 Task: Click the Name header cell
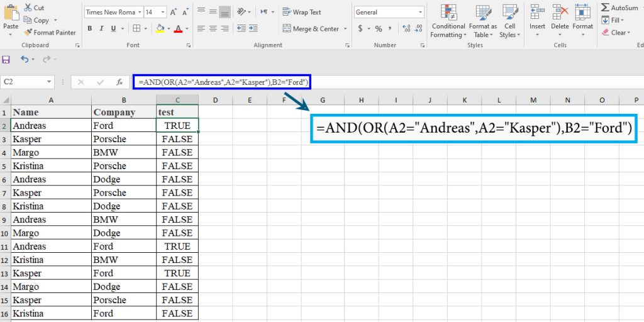51,112
